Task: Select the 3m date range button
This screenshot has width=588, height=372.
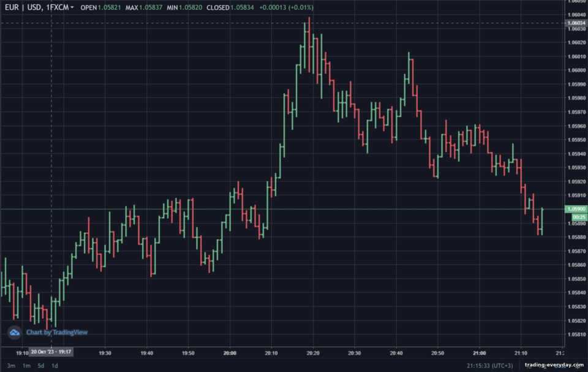Action: coord(11,366)
